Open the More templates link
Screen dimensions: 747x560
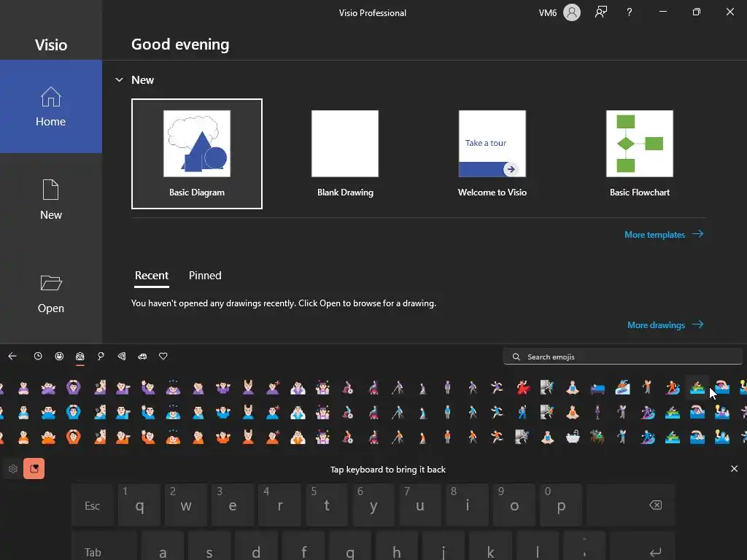(664, 234)
